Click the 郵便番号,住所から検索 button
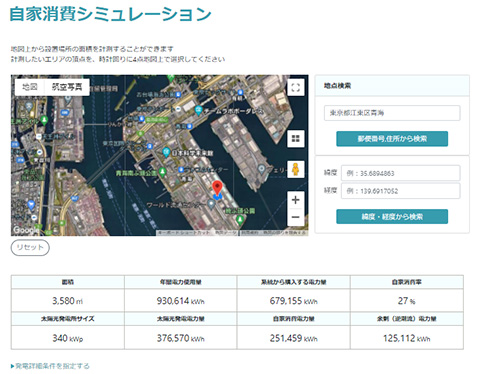This screenshot has height=374, width=478. [x=392, y=139]
